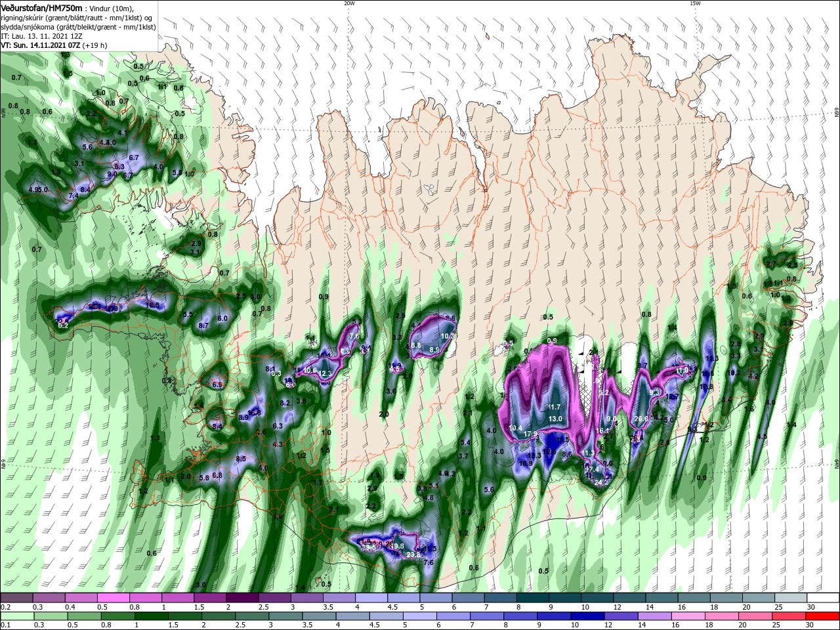840x630 pixels.
Task: Click the 20W longitude label at top
Action: (x=349, y=3)
